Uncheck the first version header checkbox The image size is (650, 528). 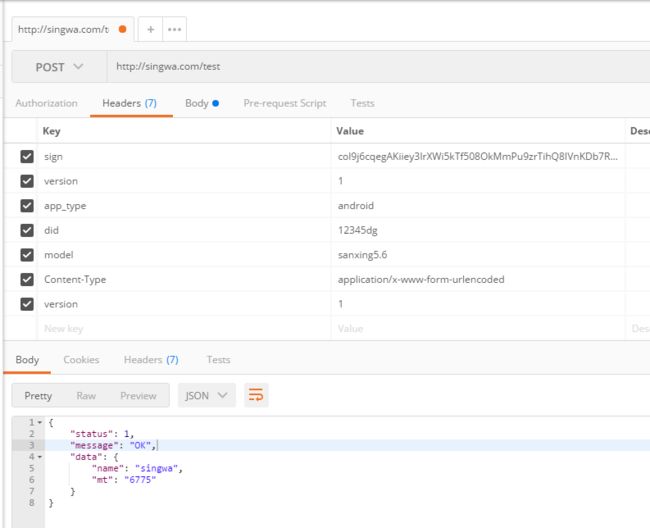tap(27, 181)
